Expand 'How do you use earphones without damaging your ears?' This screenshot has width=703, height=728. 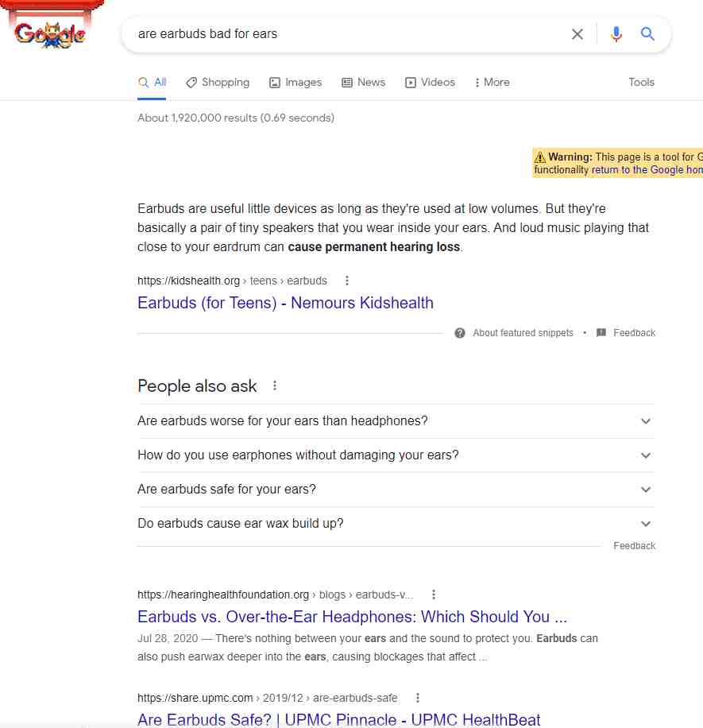tap(396, 455)
